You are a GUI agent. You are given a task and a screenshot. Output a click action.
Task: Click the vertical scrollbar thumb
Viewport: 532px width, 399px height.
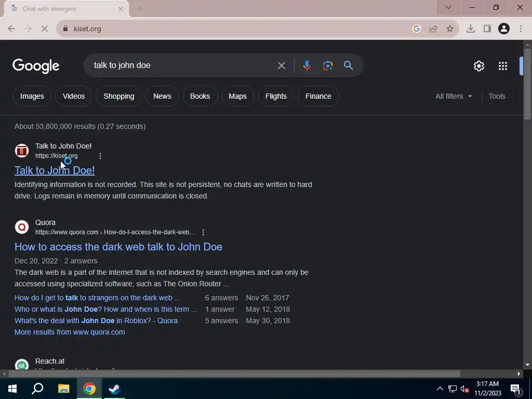[527, 84]
